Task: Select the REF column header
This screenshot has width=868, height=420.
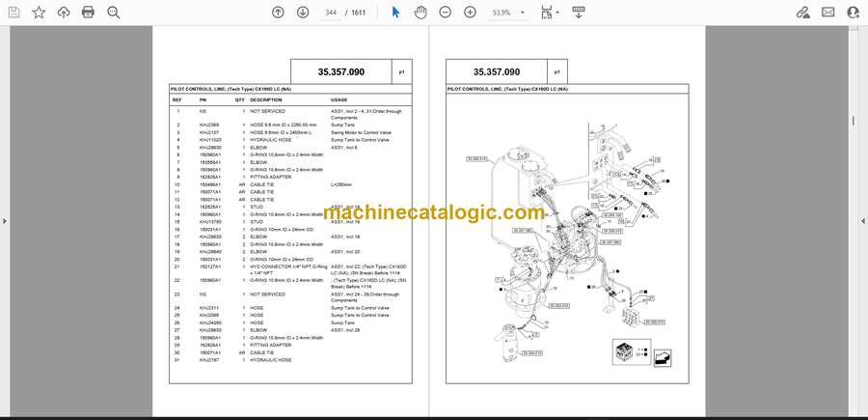Action: [177, 100]
